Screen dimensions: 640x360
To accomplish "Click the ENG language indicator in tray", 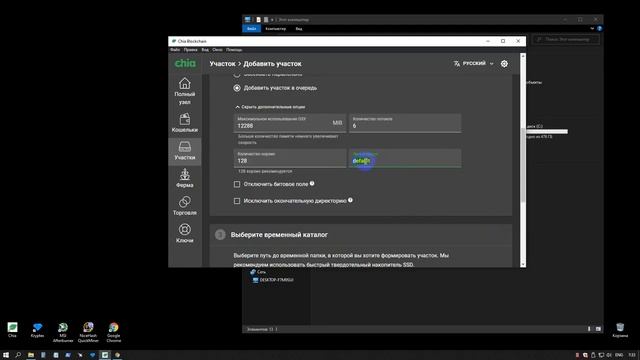I will [x=619, y=355].
